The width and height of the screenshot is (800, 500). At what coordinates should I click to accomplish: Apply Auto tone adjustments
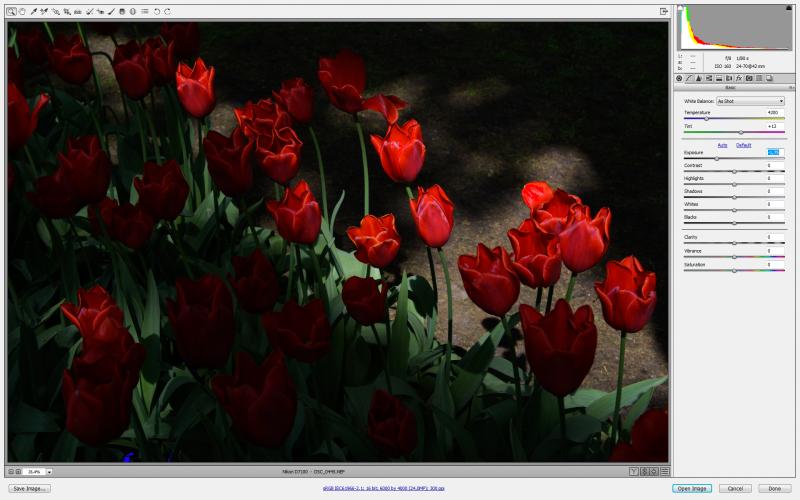tap(722, 145)
